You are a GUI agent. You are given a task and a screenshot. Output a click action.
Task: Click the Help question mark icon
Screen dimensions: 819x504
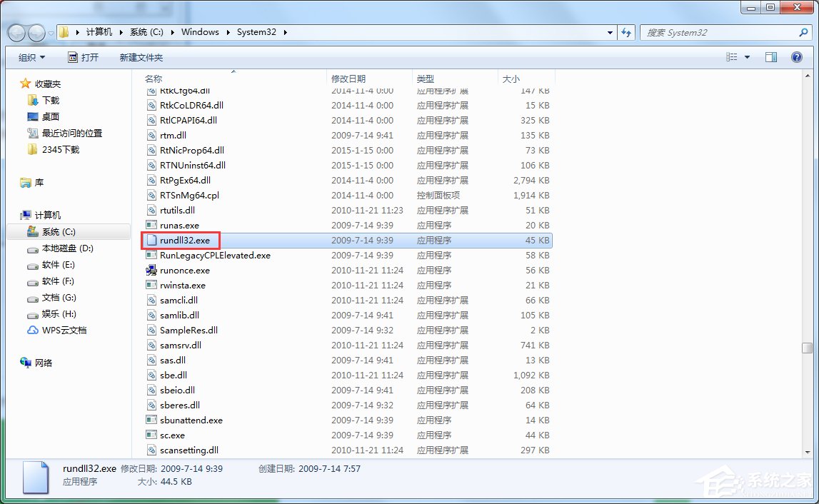(x=796, y=56)
